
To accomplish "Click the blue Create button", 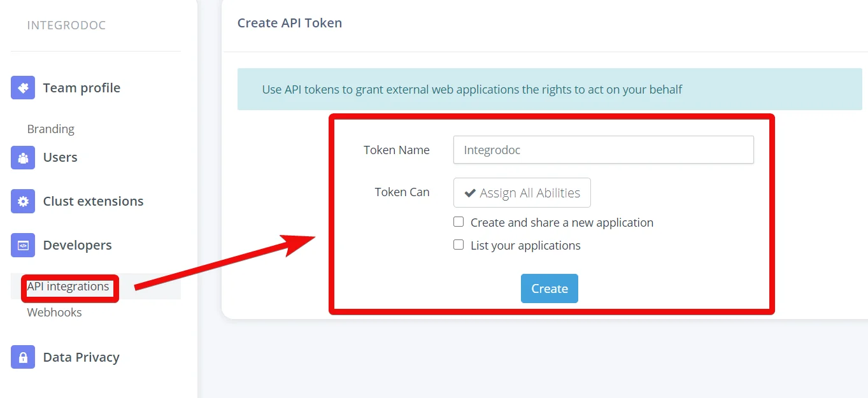I will (550, 288).
